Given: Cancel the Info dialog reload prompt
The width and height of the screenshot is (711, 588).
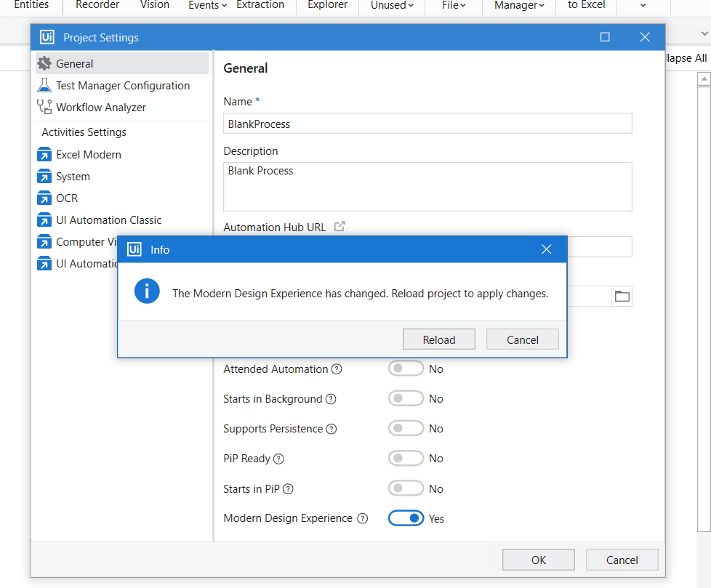Looking at the screenshot, I should point(523,339).
